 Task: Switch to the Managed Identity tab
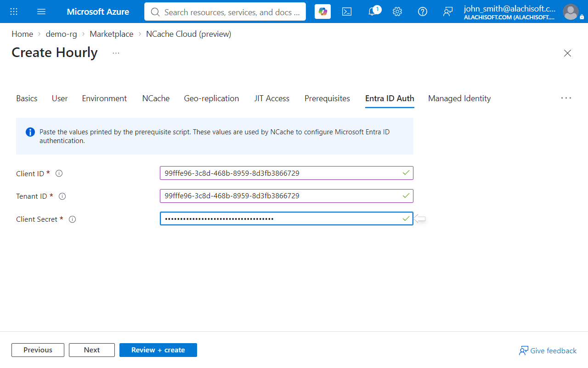point(459,98)
